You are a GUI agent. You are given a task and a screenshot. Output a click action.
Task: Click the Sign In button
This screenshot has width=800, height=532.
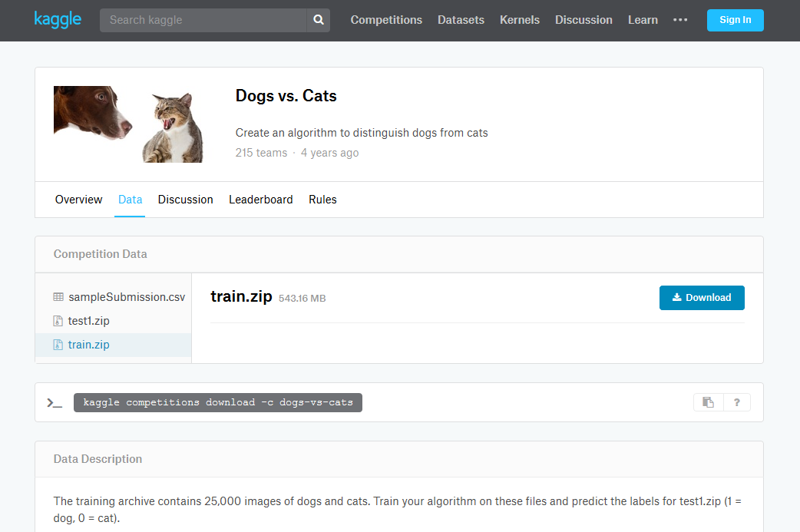(736, 20)
